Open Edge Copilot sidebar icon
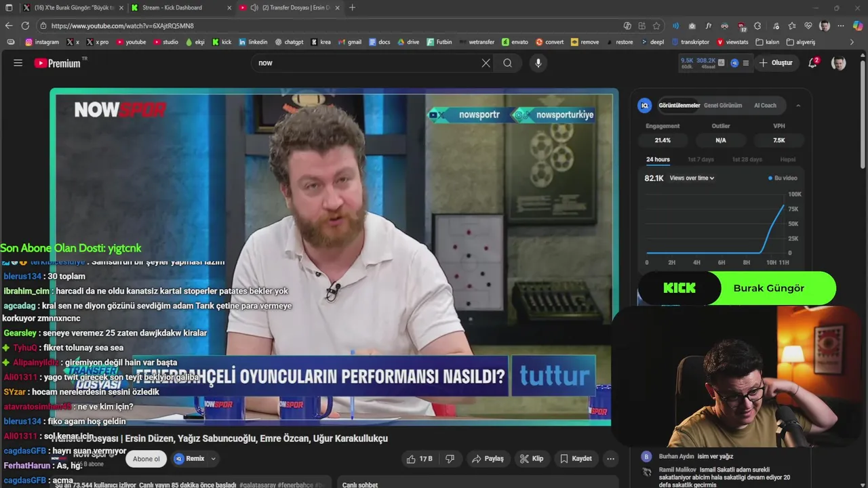 pyautogui.click(x=857, y=26)
